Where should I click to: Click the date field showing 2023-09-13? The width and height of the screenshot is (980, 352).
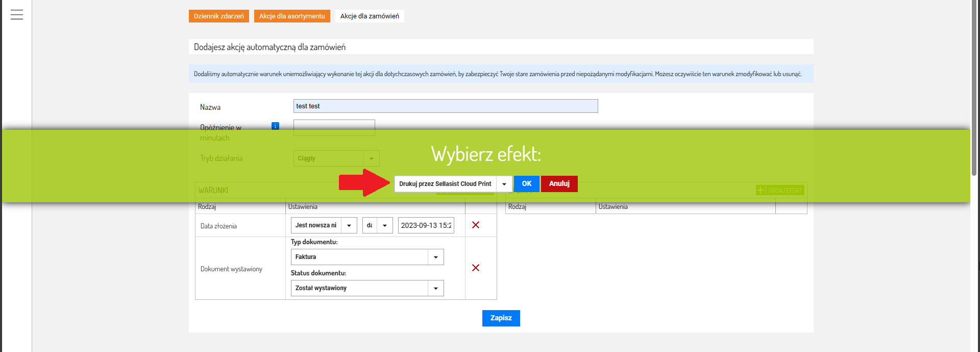click(x=426, y=225)
